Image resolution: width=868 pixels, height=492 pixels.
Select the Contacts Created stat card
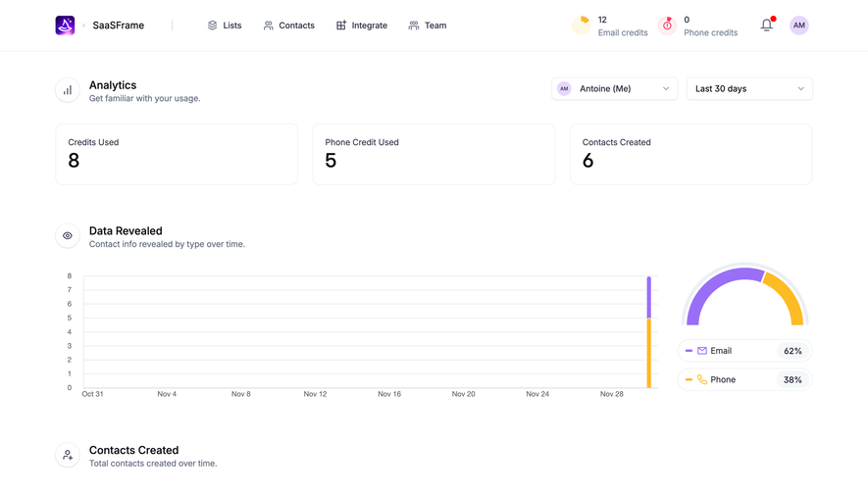[x=691, y=154]
